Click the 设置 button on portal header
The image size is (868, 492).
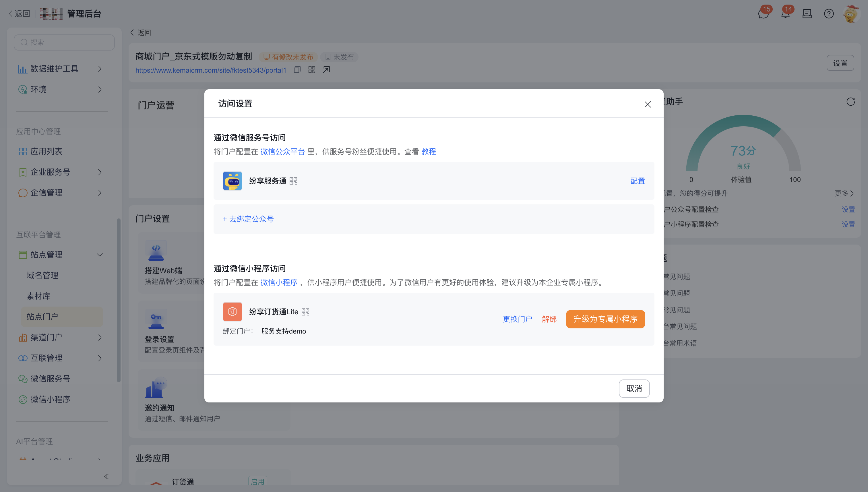[840, 63]
